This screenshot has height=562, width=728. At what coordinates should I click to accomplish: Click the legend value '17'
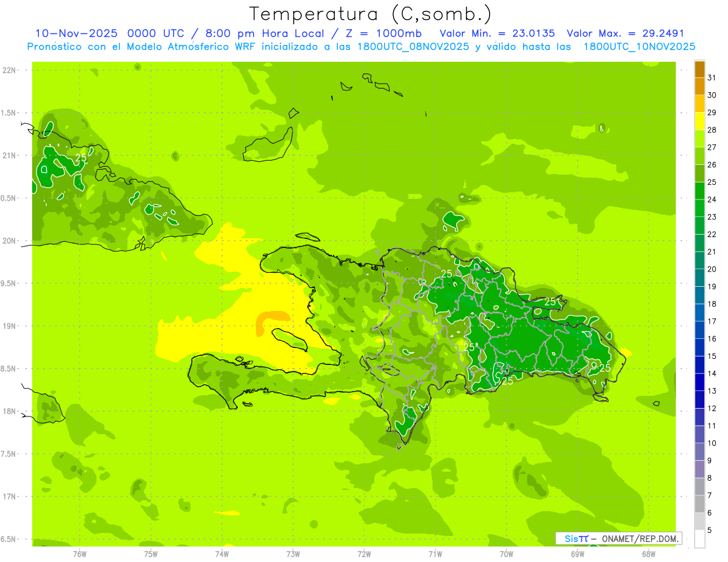coord(712,321)
